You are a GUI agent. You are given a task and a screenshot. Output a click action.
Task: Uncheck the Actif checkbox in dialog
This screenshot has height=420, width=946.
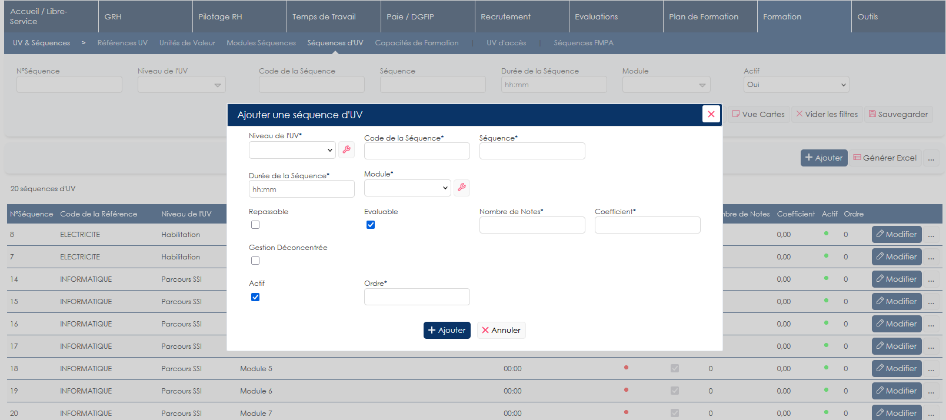[255, 297]
